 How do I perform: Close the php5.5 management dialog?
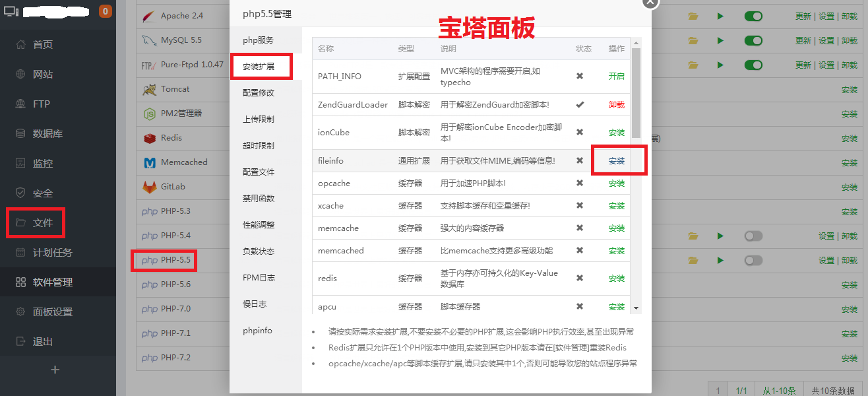[x=650, y=2]
